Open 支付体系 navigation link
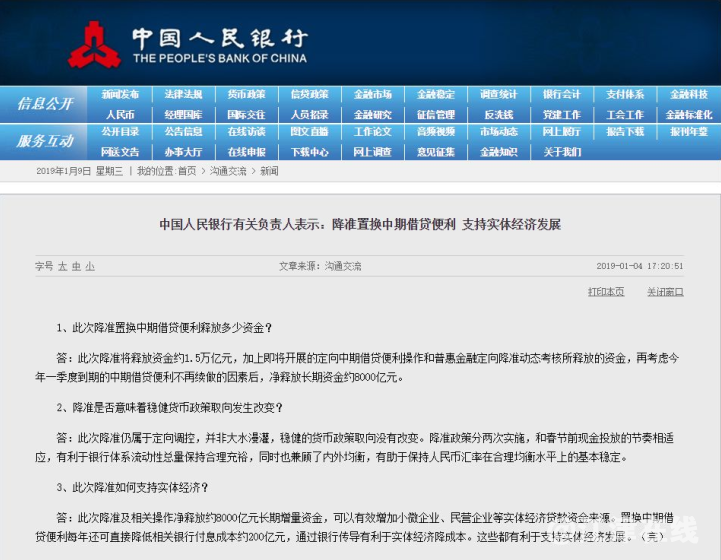Image resolution: width=721 pixels, height=560 pixels. click(x=625, y=94)
